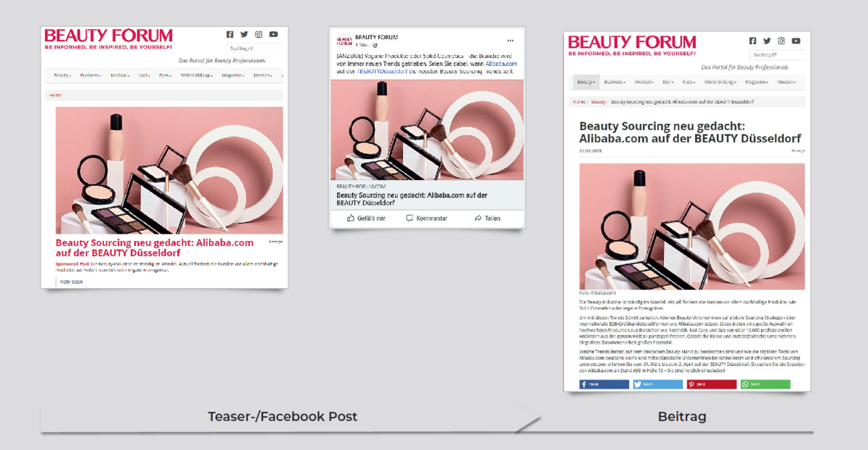The image size is (868, 450).
Task: Click makeup image in teaser page
Action: [x=169, y=170]
